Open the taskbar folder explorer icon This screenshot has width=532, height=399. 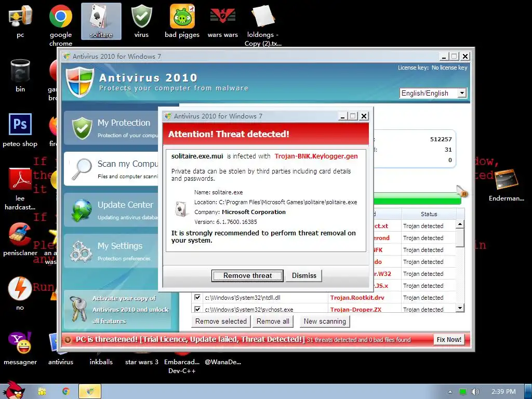click(x=42, y=392)
